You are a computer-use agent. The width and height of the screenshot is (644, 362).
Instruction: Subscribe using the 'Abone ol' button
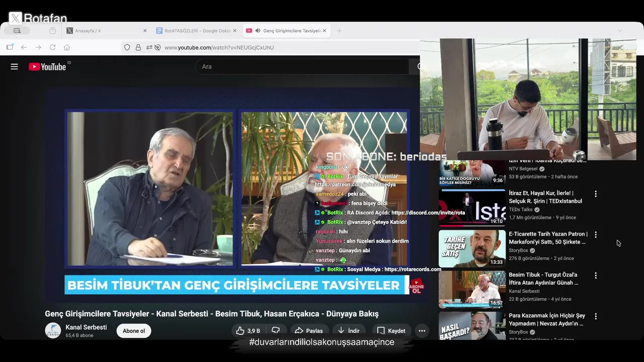point(134,331)
